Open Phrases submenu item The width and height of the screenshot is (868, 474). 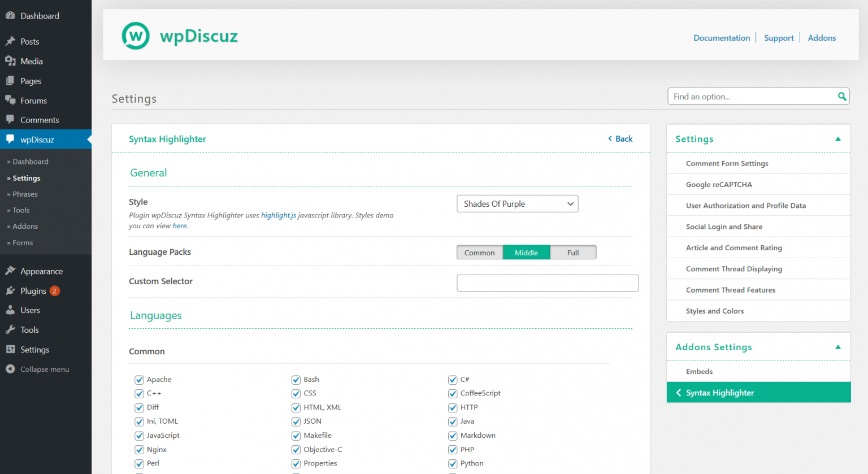click(25, 194)
